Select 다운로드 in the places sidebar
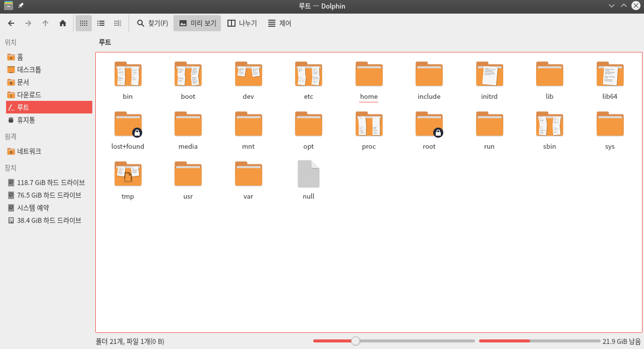644x349 pixels. tap(49, 95)
